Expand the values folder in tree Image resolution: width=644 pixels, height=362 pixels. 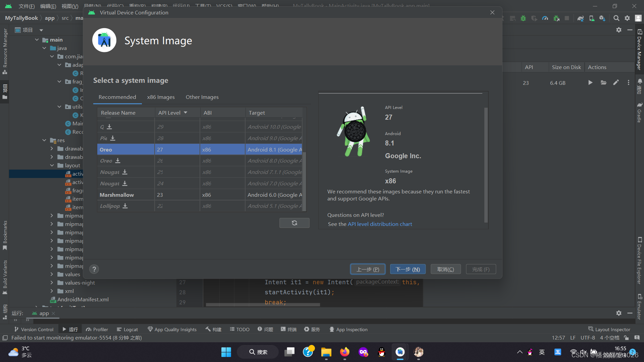click(52, 274)
